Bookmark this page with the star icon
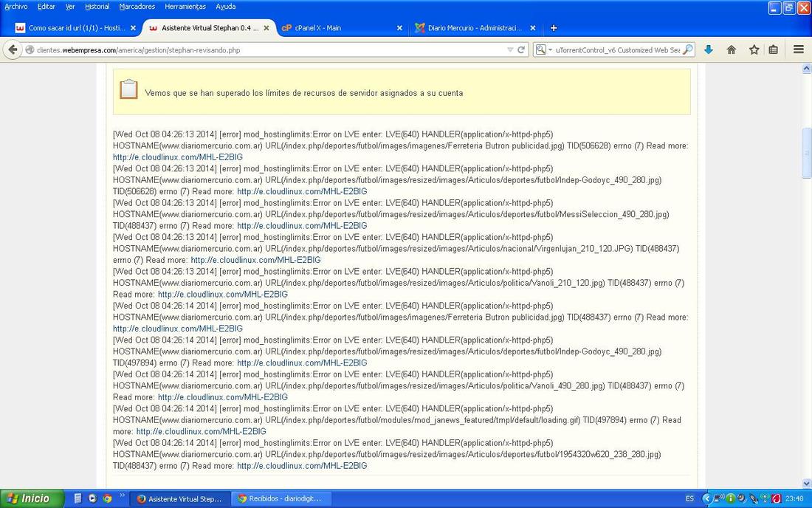This screenshot has height=508, width=812. point(754,49)
